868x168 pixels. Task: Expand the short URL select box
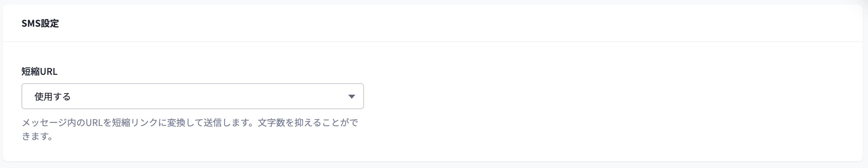tap(192, 96)
